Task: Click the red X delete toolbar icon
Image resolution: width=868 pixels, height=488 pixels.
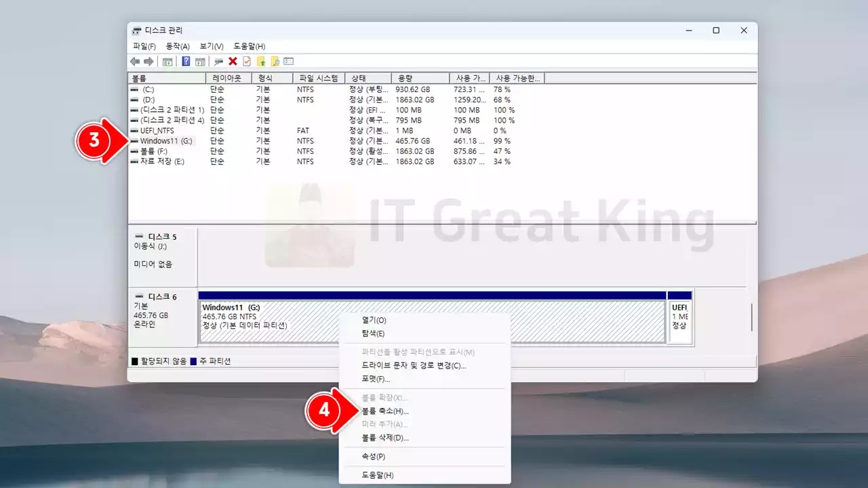Action: [x=233, y=61]
